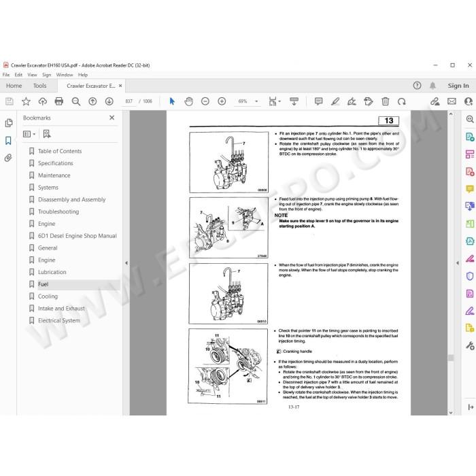Screen dimensions: 476x476
Task: Switch to the Tools tab
Action: [x=39, y=86]
